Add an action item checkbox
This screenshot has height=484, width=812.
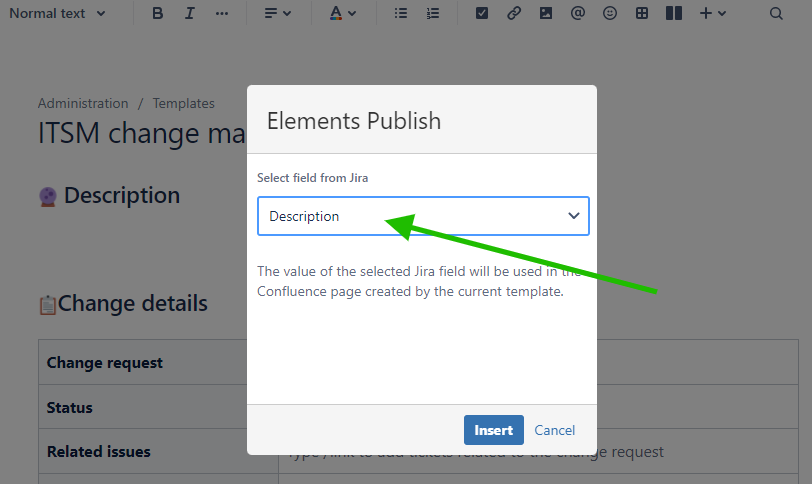pos(482,14)
